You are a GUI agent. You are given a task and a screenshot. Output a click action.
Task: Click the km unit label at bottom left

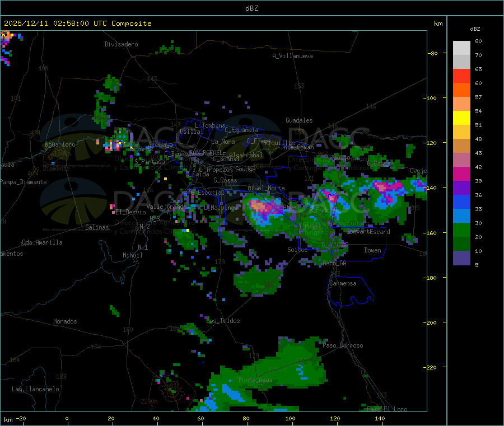pos(8,420)
